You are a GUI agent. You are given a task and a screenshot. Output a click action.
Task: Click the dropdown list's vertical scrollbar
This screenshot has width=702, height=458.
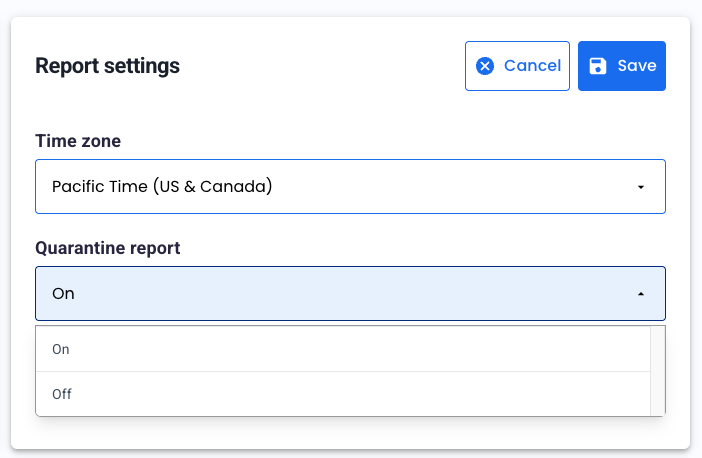point(657,370)
